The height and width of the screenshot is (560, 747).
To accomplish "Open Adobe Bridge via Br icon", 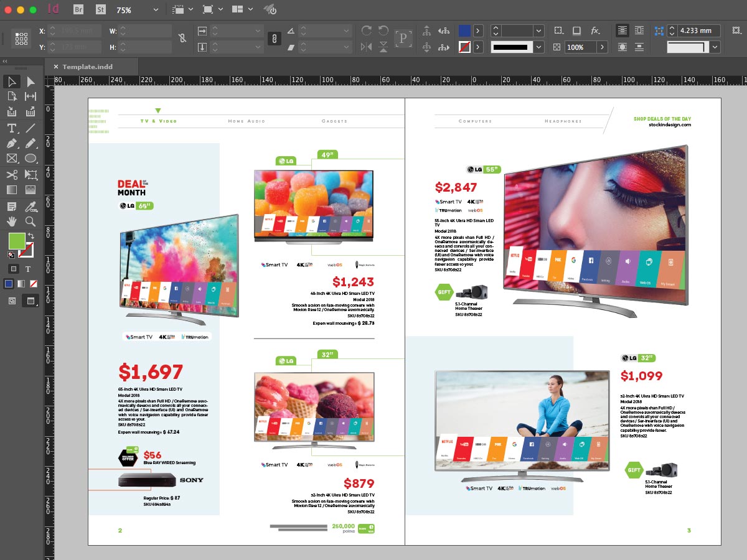I will (79, 10).
